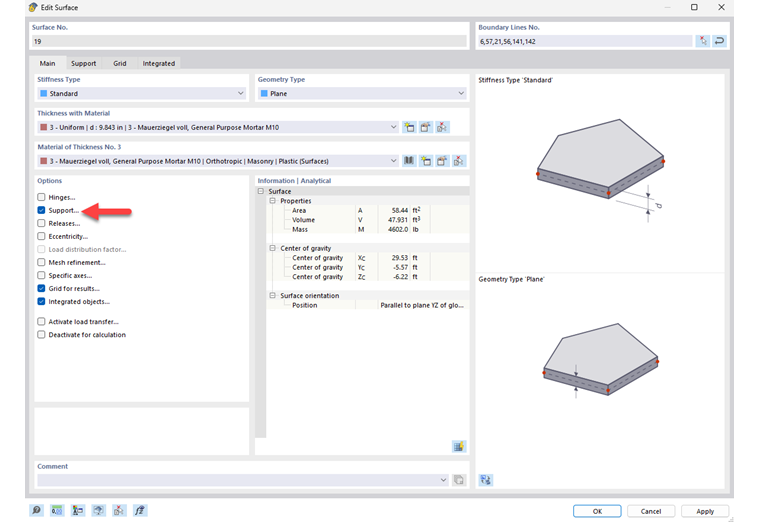Click information table export icon
This screenshot has width=760, height=522.
[459, 446]
